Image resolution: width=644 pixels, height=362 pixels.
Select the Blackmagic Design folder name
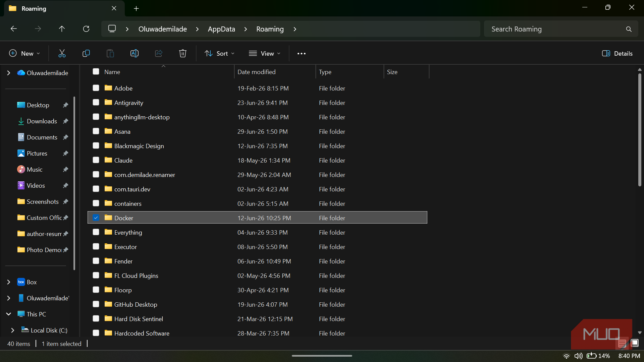pos(139,146)
